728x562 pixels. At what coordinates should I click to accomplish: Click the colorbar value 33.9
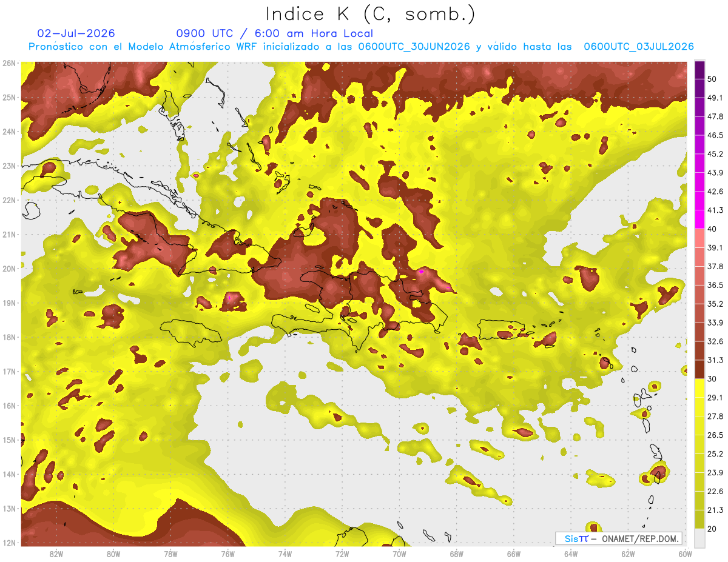coord(715,323)
